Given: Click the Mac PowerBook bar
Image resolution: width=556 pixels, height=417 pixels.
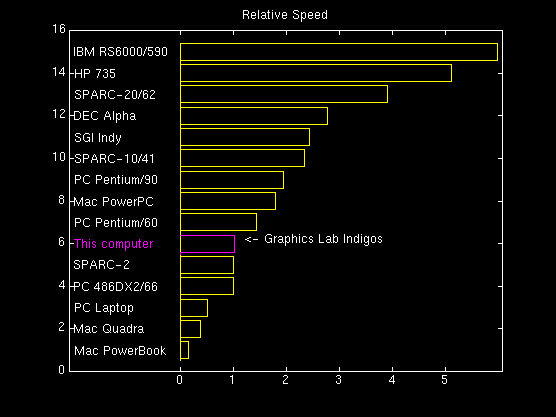Looking at the screenshot, I should pyautogui.click(x=184, y=350).
